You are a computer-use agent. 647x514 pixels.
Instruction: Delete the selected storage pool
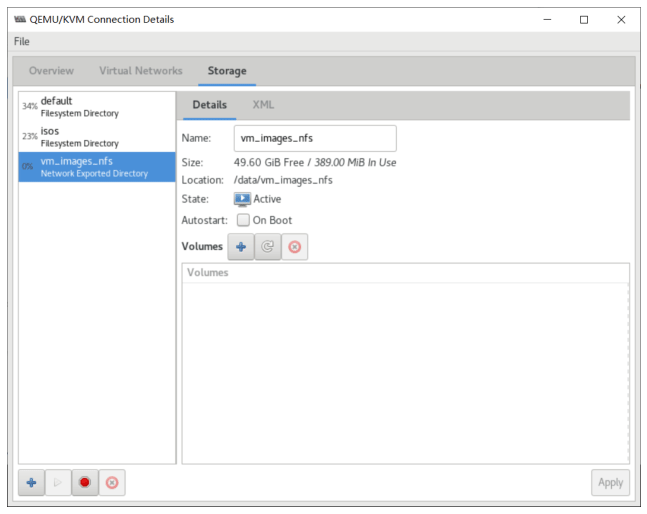pos(112,483)
